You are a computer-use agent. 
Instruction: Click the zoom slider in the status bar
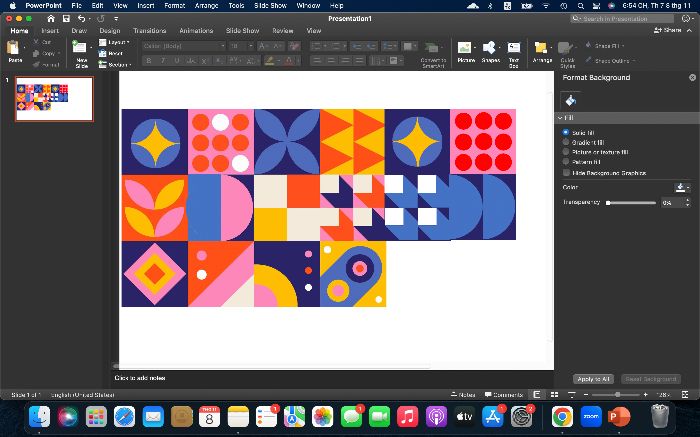pos(617,395)
